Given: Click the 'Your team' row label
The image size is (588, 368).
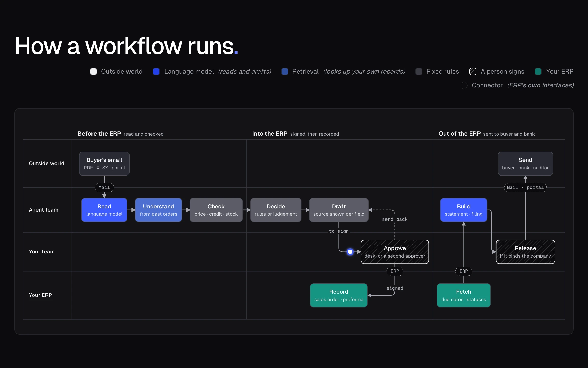Looking at the screenshot, I should (42, 252).
